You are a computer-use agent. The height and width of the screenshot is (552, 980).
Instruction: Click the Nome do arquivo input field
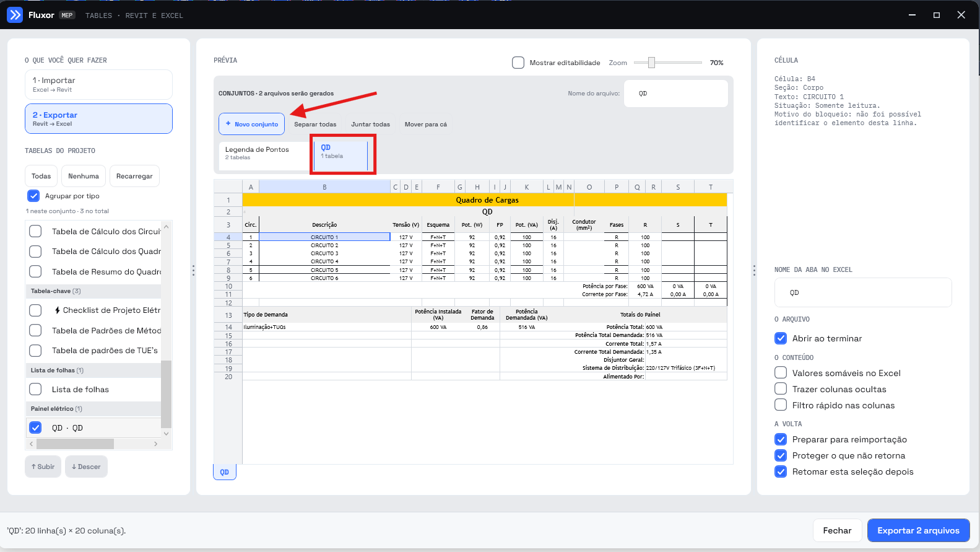coord(676,94)
